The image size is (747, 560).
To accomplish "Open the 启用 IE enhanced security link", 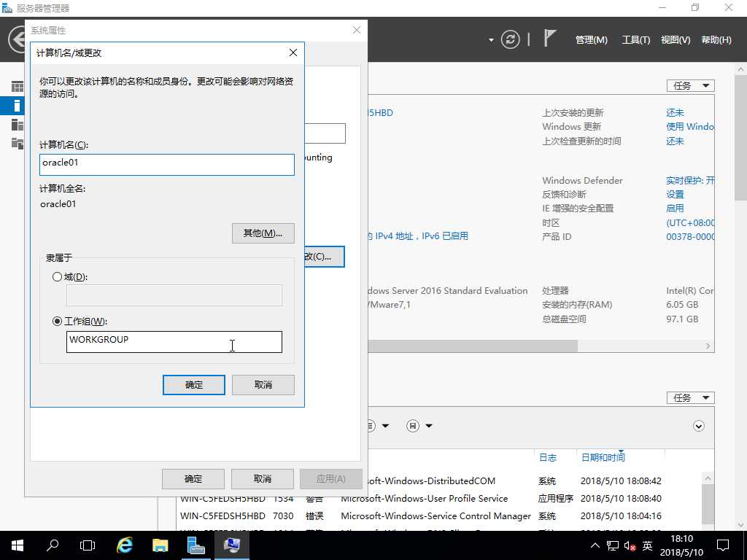I will pyautogui.click(x=675, y=208).
